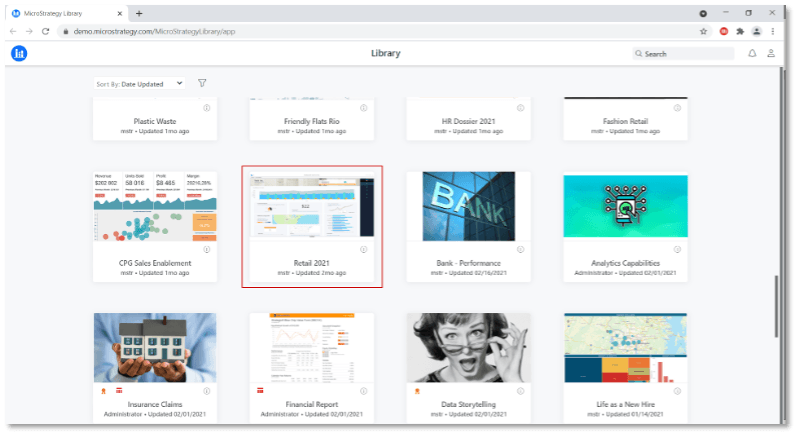Image resolution: width=798 pixels, height=435 pixels.
Task: Reload the page
Action: click(46, 31)
